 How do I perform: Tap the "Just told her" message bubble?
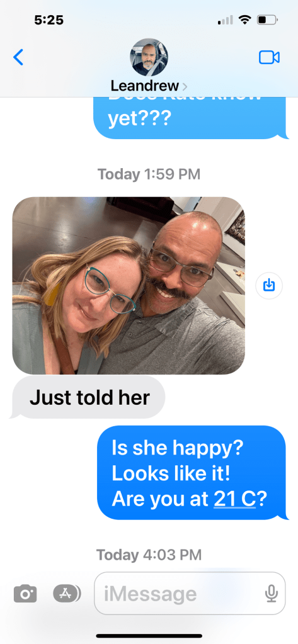[89, 397]
